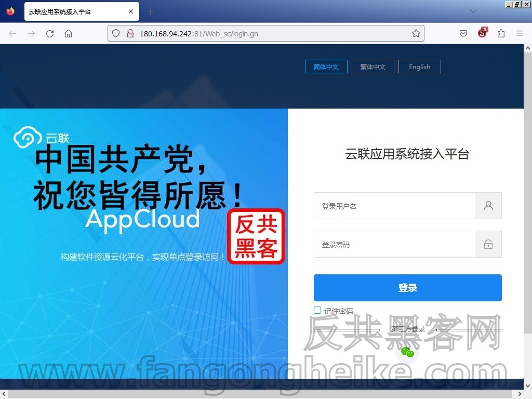The image size is (532, 399).
Task: Click the 云联应用系统接入平台 page heading
Action: click(x=407, y=154)
